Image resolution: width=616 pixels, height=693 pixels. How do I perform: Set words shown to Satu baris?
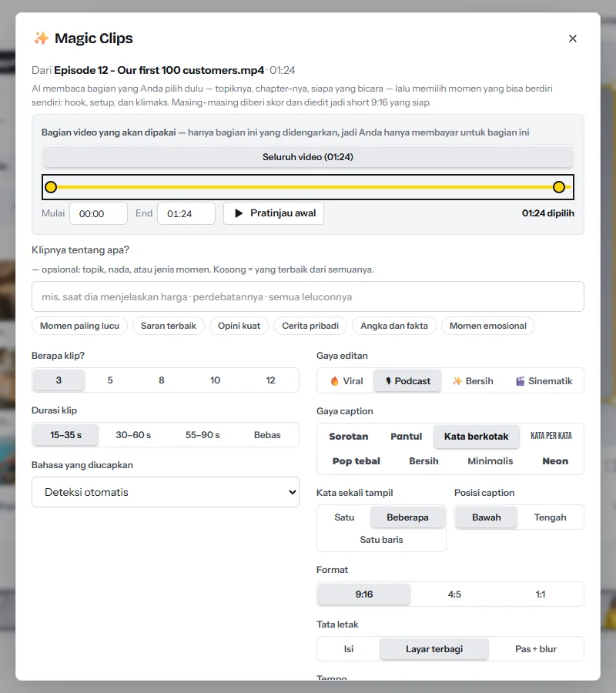pos(381,540)
